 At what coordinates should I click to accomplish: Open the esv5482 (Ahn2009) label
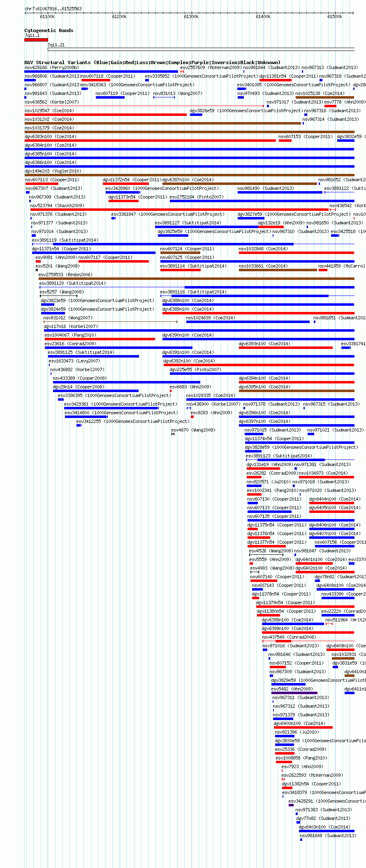(292, 689)
